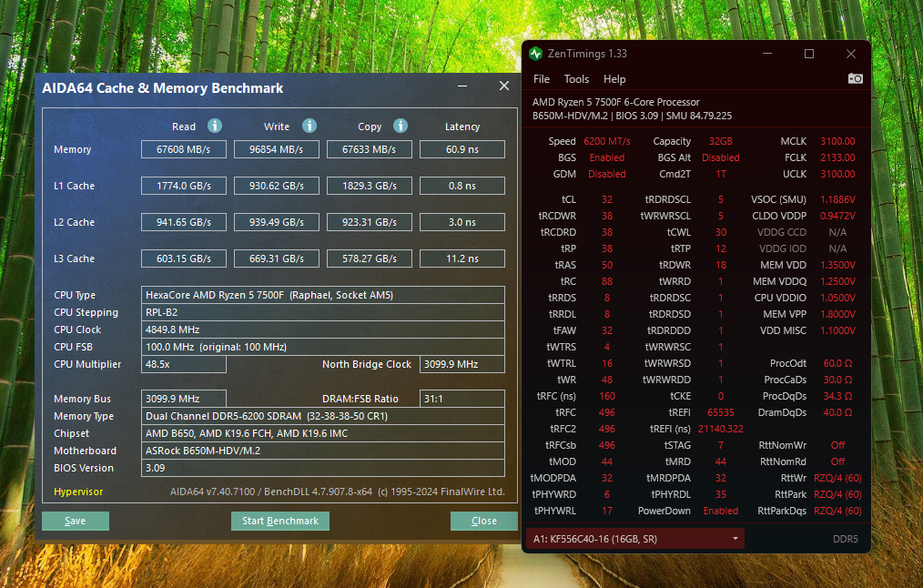This screenshot has width=923, height=588.
Task: Click the DRAM:FSB Ratio value 31:1
Action: pyautogui.click(x=462, y=399)
